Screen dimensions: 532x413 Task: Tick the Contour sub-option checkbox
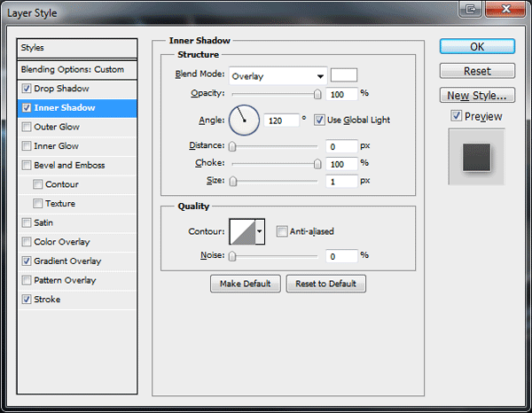click(37, 184)
